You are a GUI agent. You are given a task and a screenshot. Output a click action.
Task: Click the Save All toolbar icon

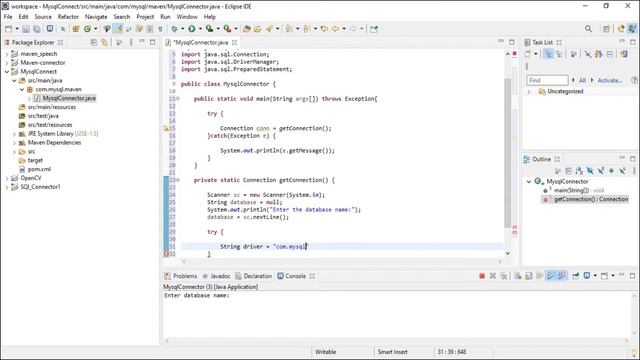pyautogui.click(x=37, y=29)
